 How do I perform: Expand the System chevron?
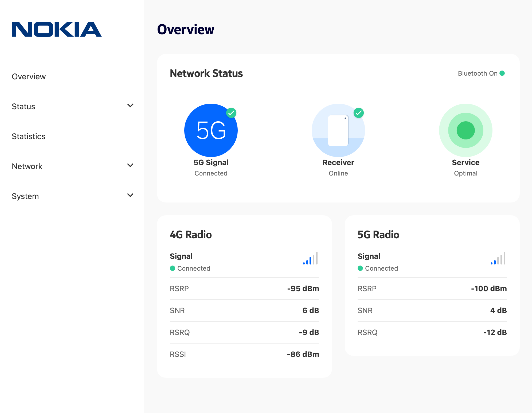coord(130,195)
